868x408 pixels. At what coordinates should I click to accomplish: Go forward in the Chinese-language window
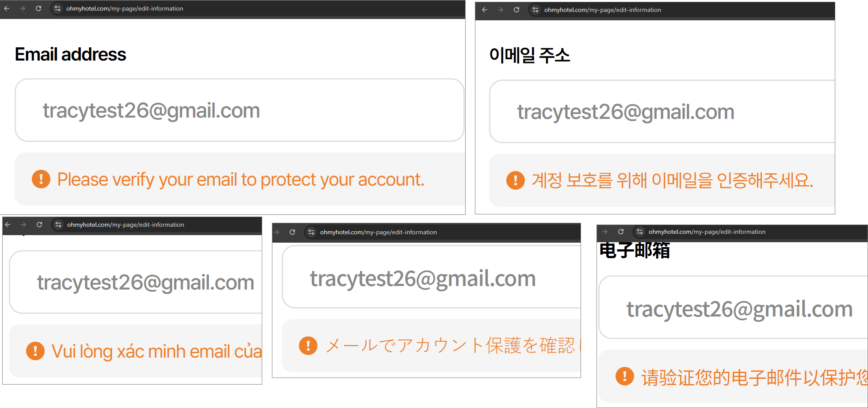(605, 232)
